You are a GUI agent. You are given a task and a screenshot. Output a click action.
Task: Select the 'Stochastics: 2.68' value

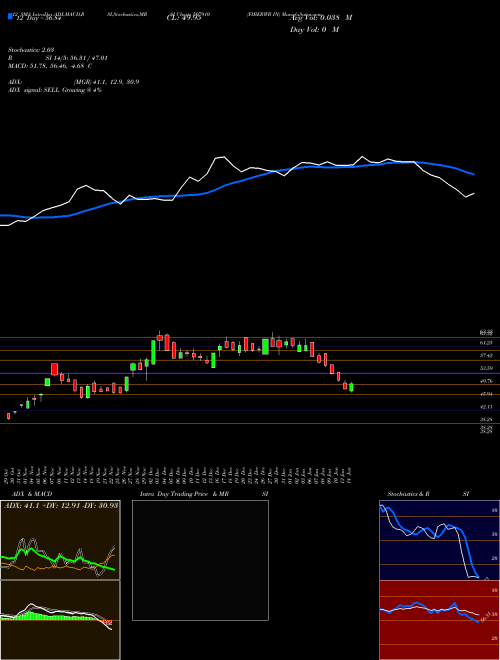[30, 50]
